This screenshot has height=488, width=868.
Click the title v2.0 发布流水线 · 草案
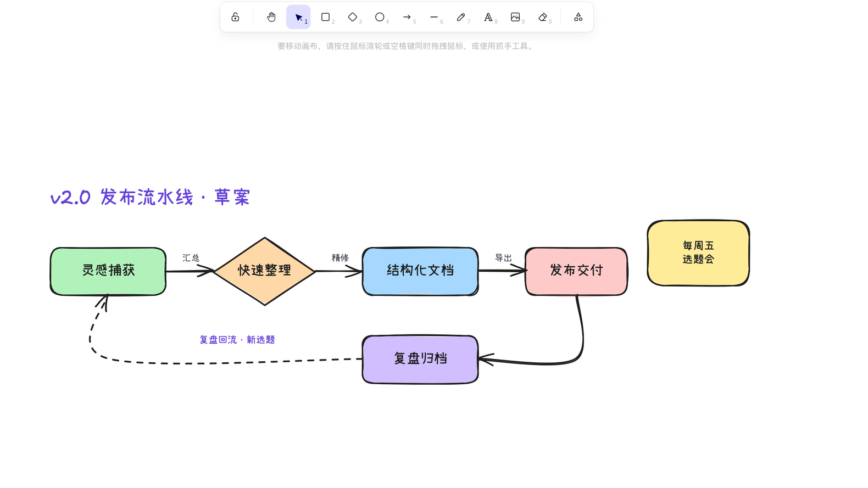point(150,197)
